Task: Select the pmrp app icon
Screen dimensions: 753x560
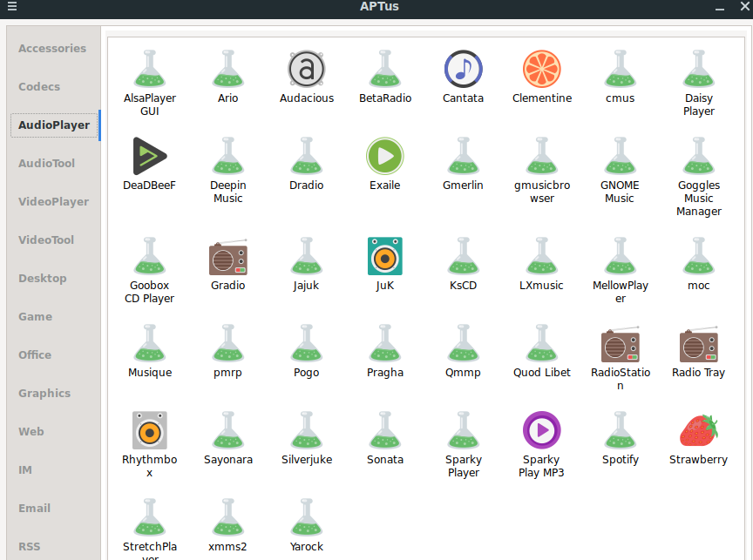Action: pyautogui.click(x=227, y=344)
